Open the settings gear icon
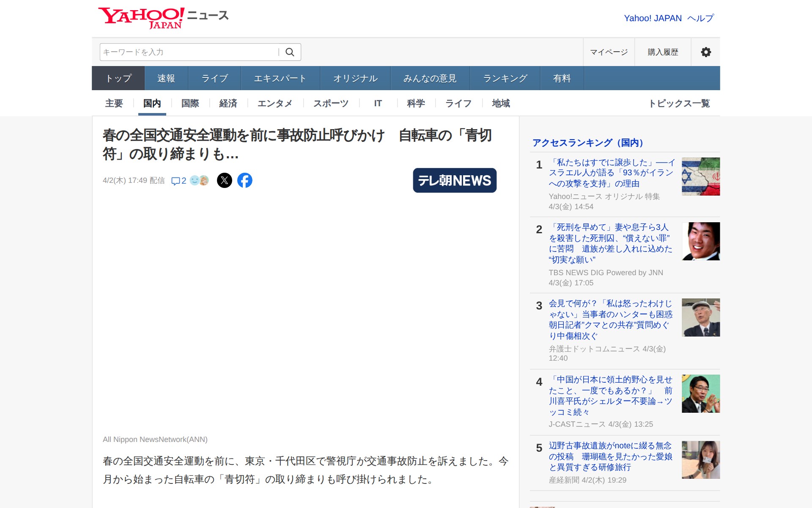Screen dimensions: 812x508 (705, 52)
